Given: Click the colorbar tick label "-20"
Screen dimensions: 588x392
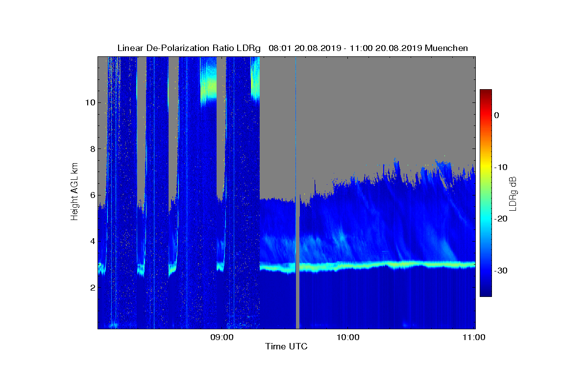Looking at the screenshot, I should pos(500,219).
